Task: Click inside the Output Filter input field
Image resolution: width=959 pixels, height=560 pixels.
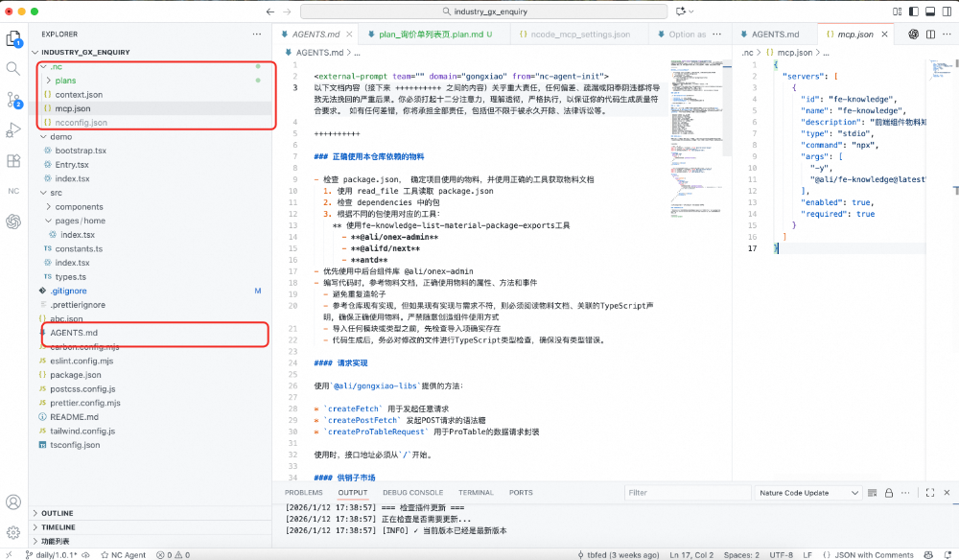Action: (690, 492)
